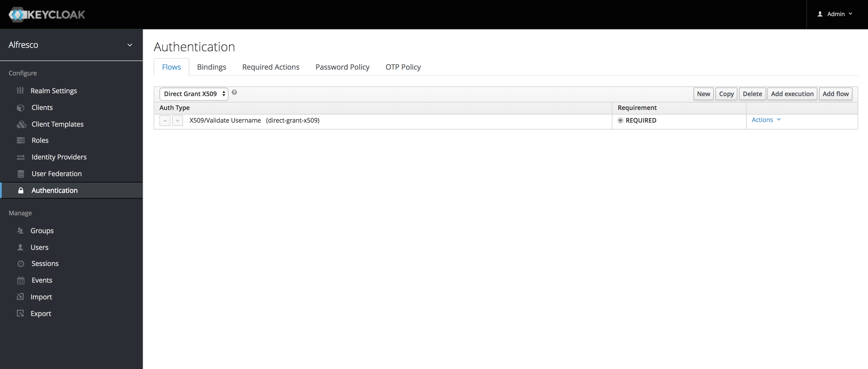Click the New flow button
This screenshot has height=369, width=868.
704,94
